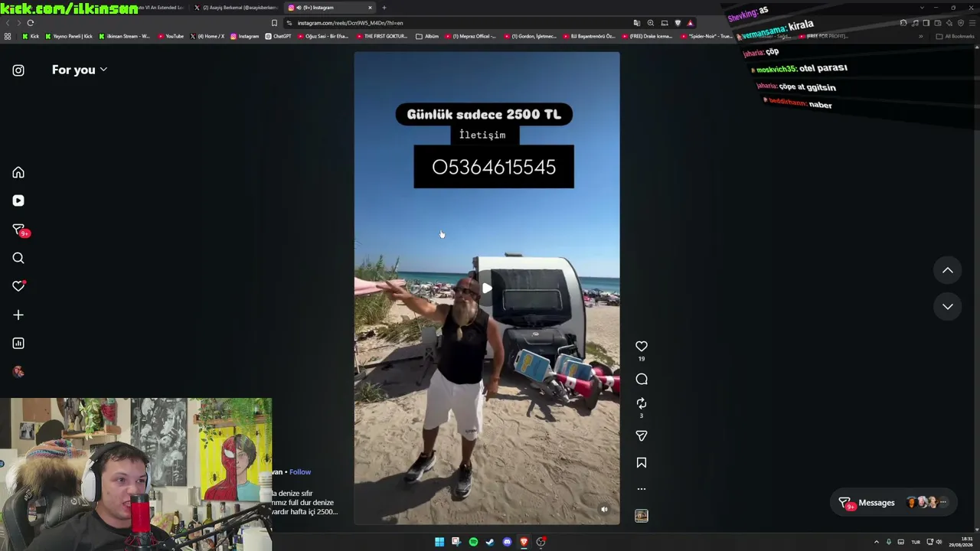
Task: Open Search in Instagram sidebar
Action: coord(18,258)
